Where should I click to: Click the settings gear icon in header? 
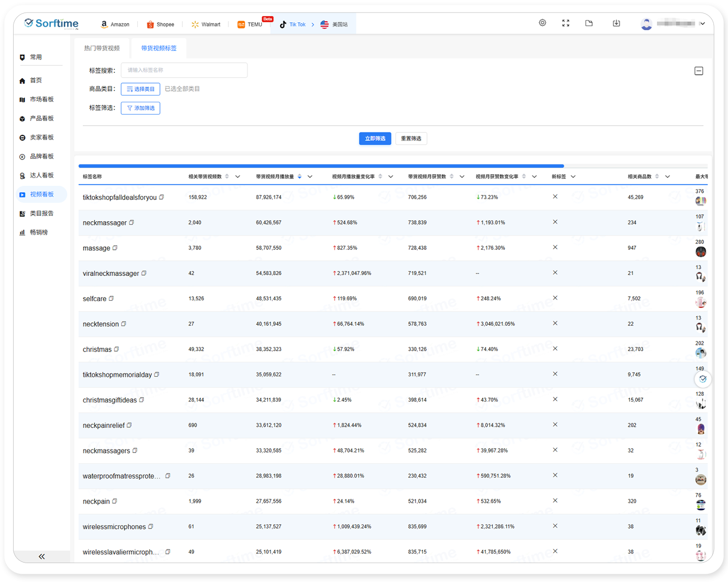tap(543, 23)
